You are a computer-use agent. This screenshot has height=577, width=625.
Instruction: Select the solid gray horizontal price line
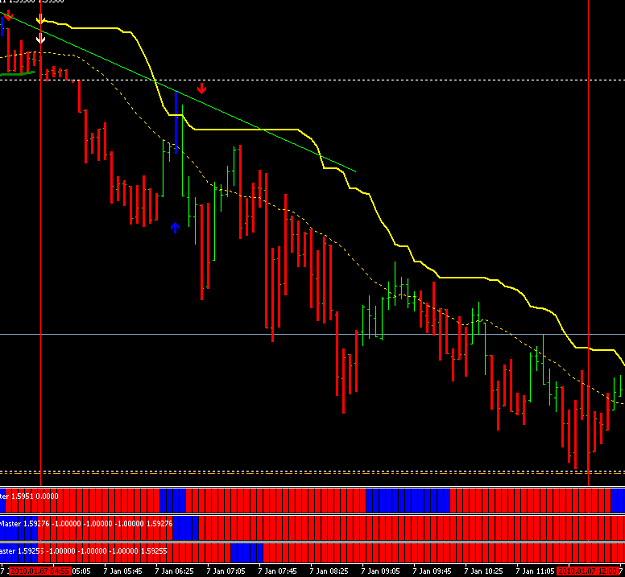pos(312,334)
